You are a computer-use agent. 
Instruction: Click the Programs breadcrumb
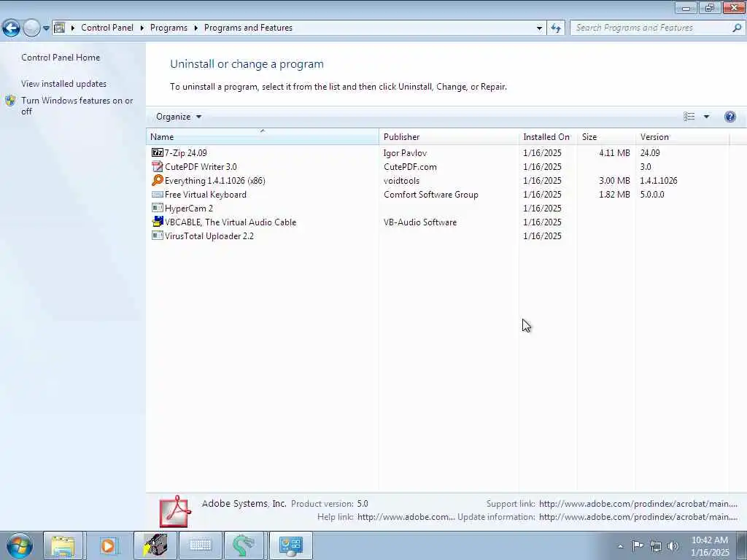(169, 28)
